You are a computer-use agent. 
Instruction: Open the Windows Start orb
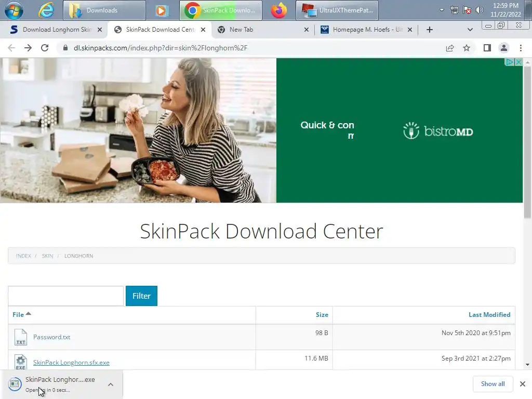[x=14, y=10]
